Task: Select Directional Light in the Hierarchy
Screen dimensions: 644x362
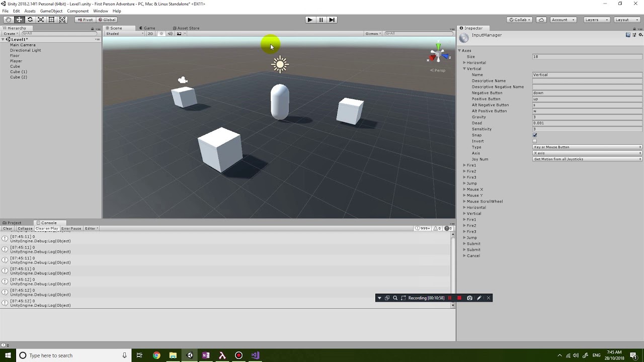Action: pos(26,50)
